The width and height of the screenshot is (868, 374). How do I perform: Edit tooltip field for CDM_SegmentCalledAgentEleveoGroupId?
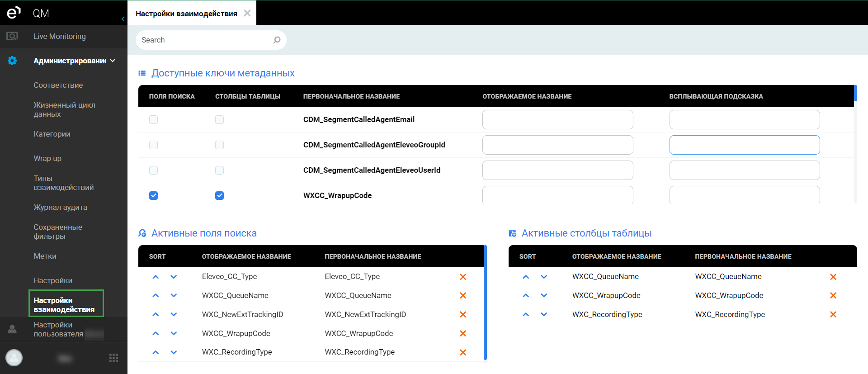pos(745,145)
